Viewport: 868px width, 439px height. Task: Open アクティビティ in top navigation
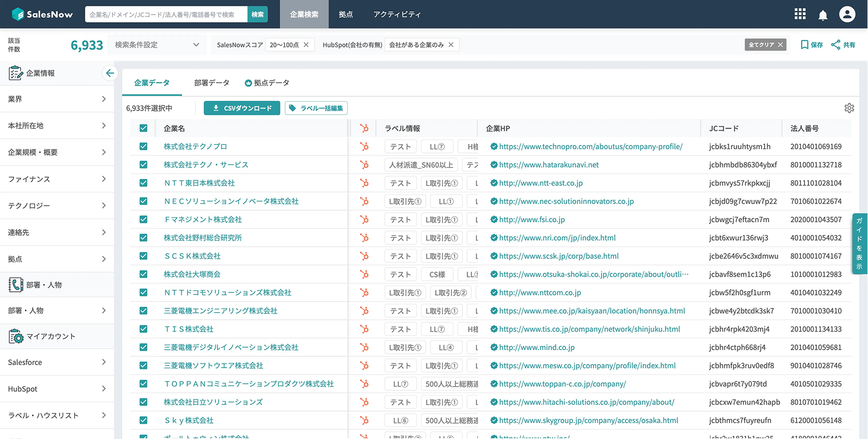397,14
